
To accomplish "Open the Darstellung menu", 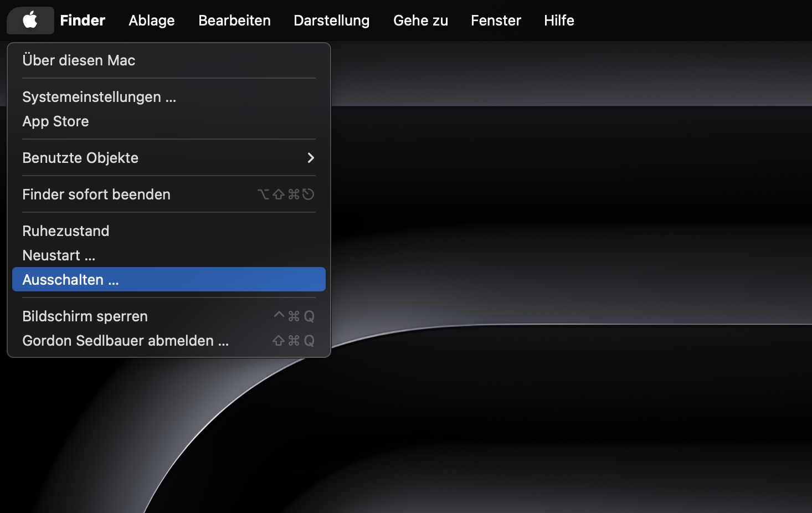I will tap(331, 20).
